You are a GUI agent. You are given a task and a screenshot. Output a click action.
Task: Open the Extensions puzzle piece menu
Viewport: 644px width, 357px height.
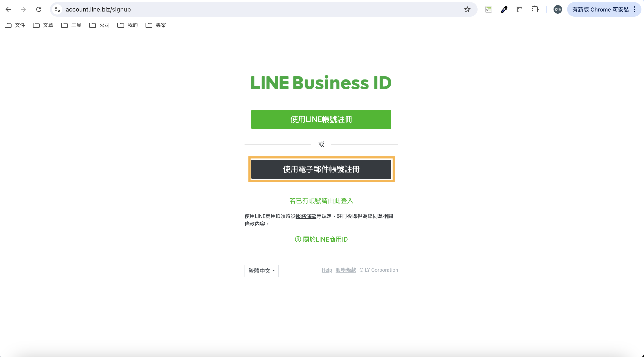[x=535, y=10]
